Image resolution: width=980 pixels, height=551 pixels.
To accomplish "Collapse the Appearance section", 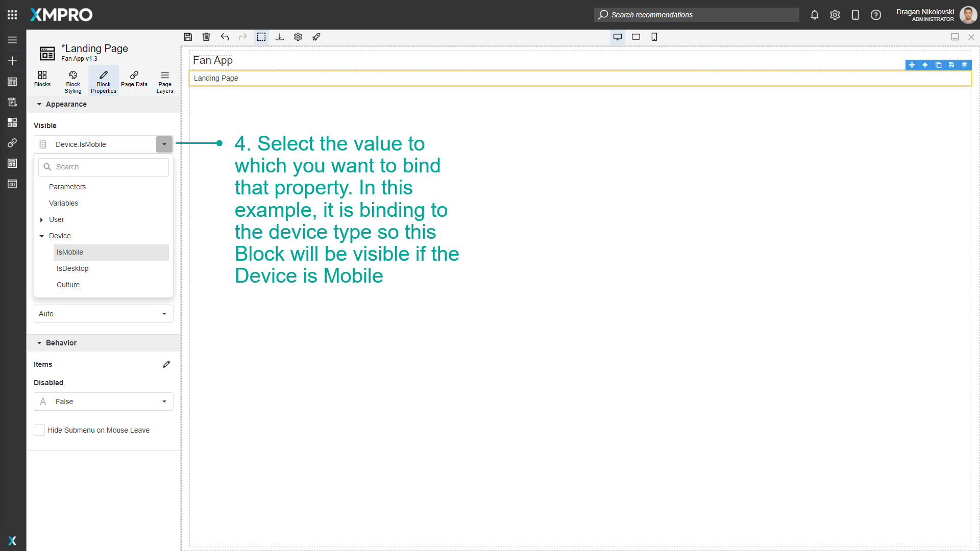I will 40,104.
